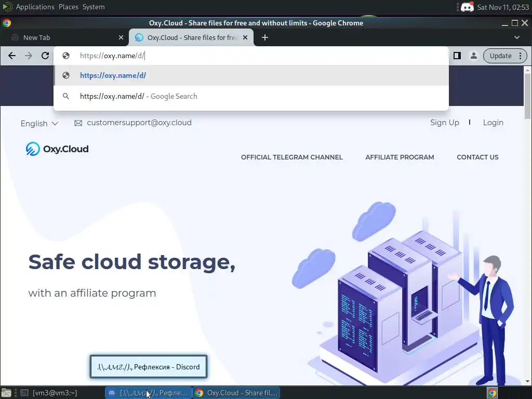
Task: Click the Update button in Chrome toolbar
Action: click(500, 56)
